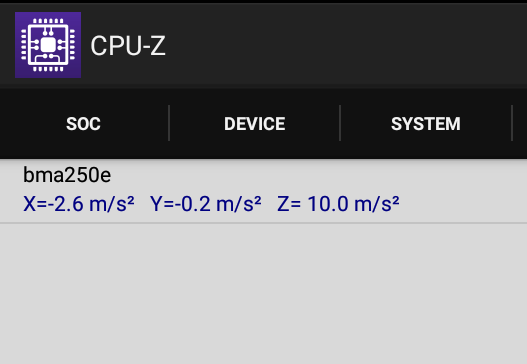
Task: Click the Y=-0.2 m/s² acceleration reading
Action: [x=206, y=204]
